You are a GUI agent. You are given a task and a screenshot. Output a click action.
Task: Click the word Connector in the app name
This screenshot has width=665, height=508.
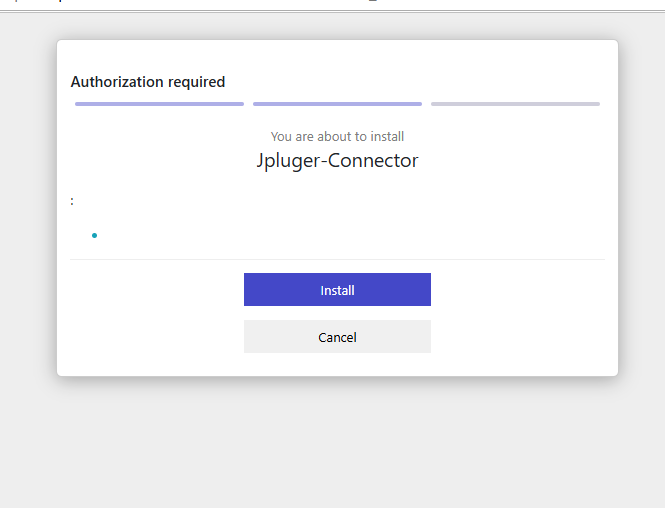coord(373,161)
